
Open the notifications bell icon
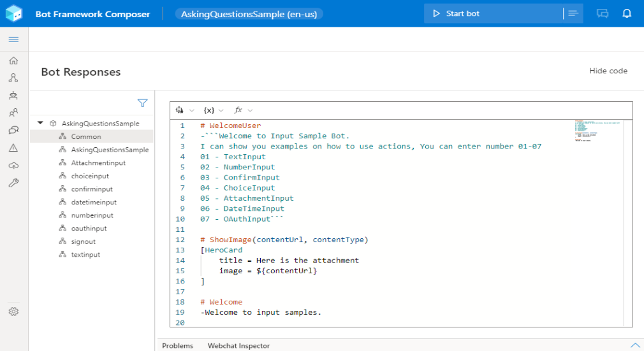pyautogui.click(x=627, y=13)
